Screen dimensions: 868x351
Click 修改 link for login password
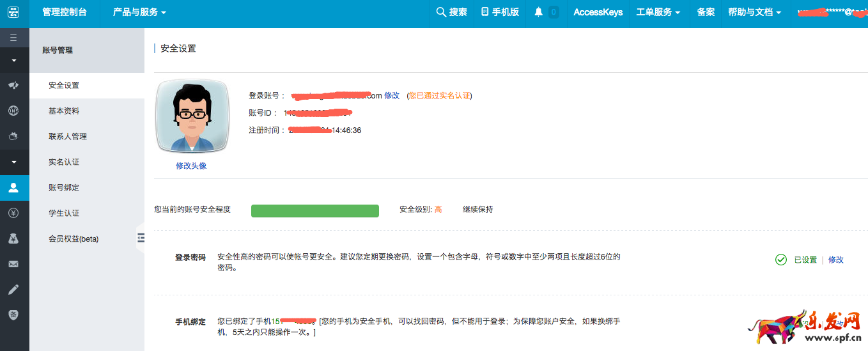835,260
